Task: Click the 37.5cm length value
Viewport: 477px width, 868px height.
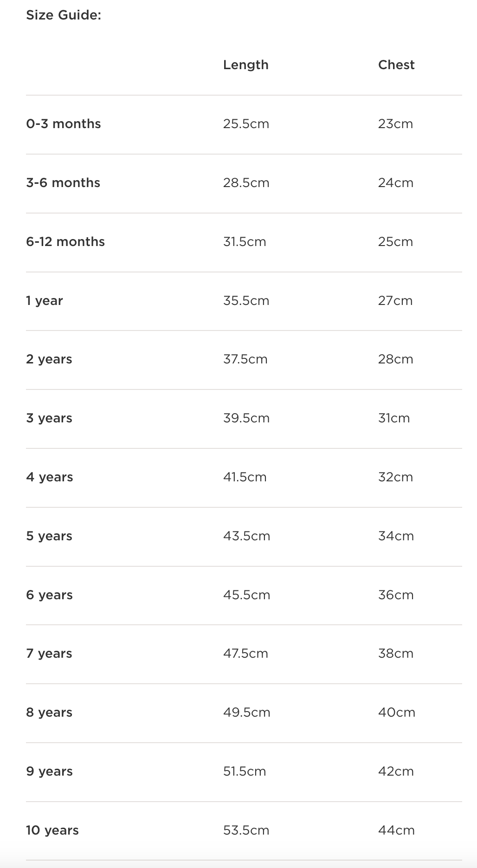Action: coord(245,359)
